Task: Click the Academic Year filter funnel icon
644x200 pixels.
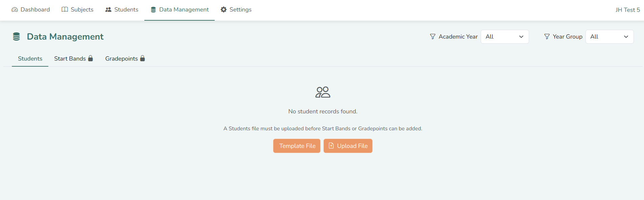Action: (433, 37)
